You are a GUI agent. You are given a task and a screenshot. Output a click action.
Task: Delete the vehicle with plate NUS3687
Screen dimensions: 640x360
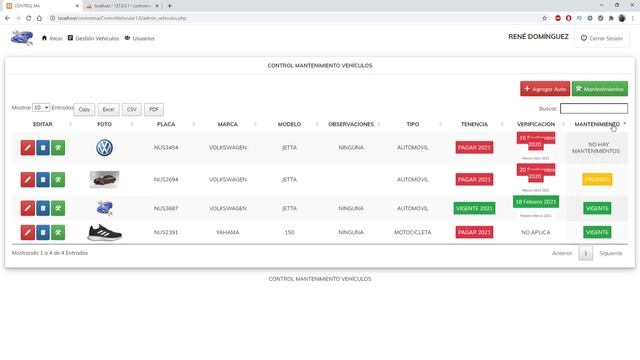[43, 208]
